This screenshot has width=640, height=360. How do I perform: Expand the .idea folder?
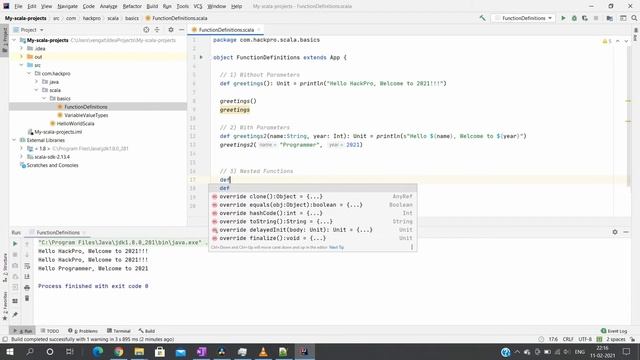[x=22, y=49]
